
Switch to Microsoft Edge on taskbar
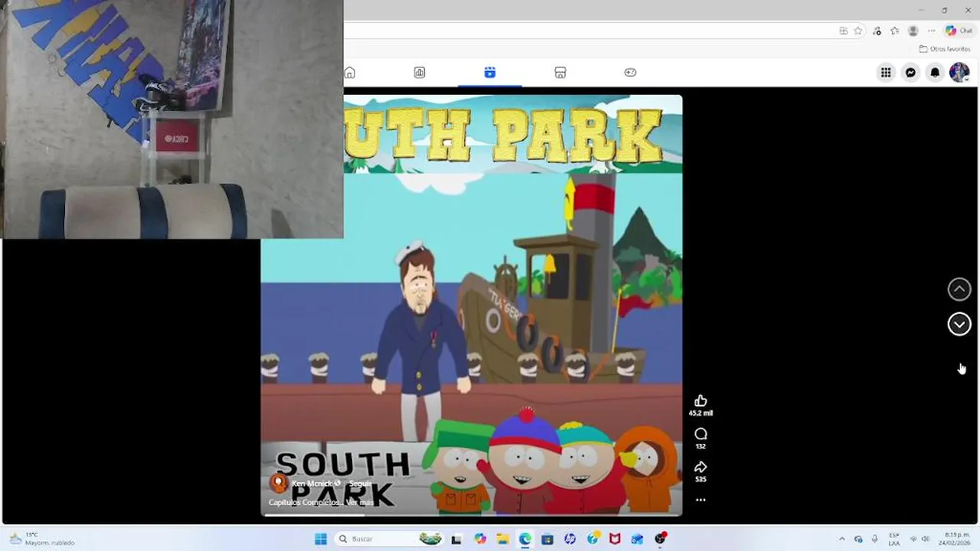pyautogui.click(x=524, y=539)
